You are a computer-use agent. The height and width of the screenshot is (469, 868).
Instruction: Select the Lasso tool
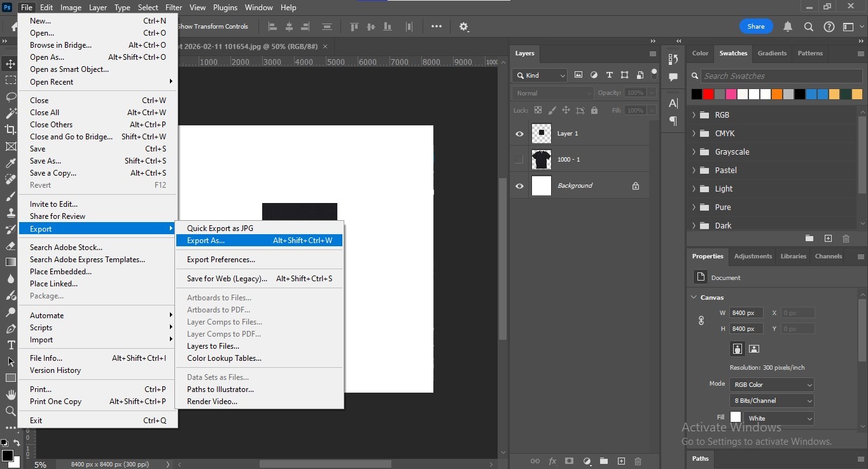tap(11, 97)
